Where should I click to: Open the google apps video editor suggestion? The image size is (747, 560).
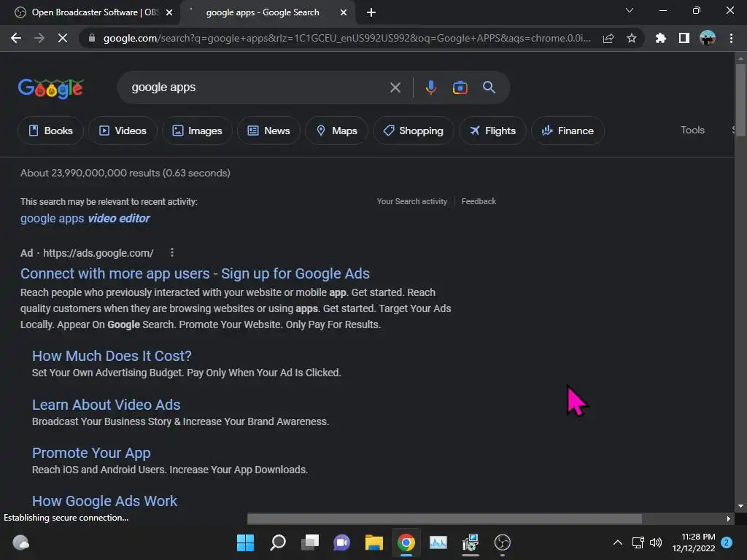[85, 219]
